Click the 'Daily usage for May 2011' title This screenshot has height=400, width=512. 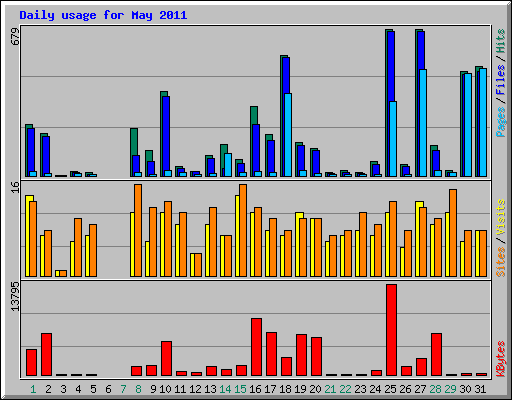tap(103, 16)
